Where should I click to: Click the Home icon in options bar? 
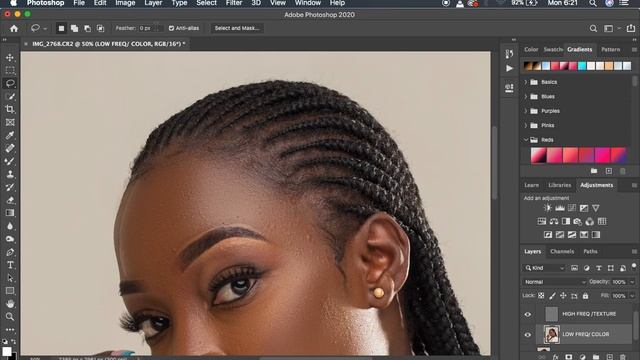coord(14,28)
